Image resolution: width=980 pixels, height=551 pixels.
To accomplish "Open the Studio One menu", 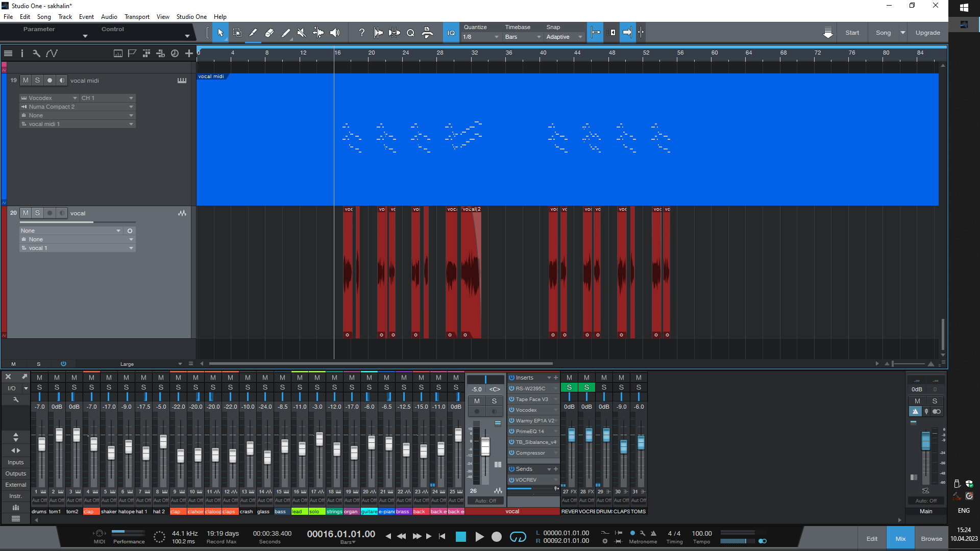I will 191,16.
